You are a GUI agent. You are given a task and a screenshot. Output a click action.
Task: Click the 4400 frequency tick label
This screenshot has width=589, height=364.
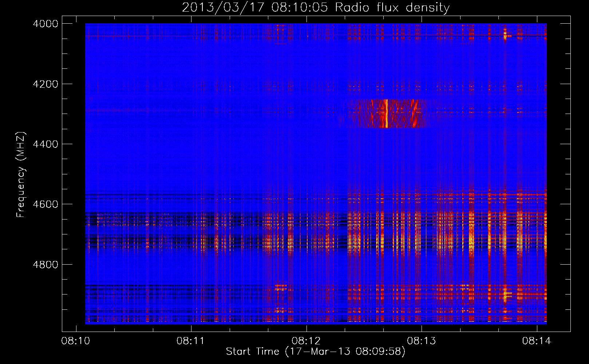click(46, 144)
